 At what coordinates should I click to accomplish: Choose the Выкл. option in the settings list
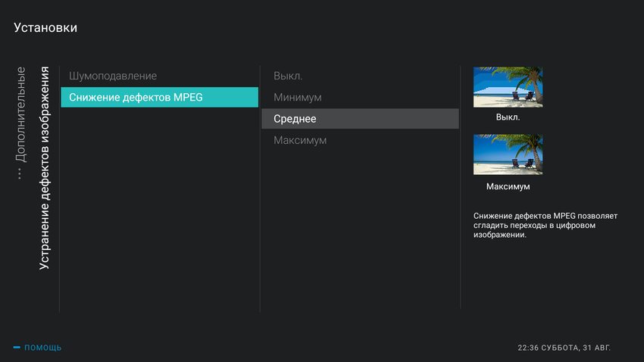(288, 76)
